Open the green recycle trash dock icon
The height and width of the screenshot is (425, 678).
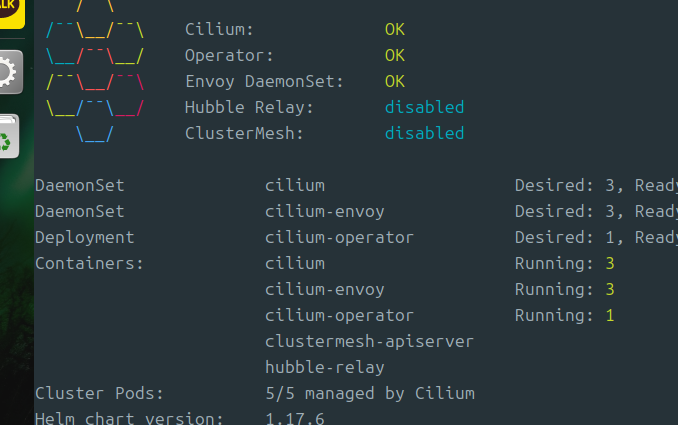click(x=9, y=137)
